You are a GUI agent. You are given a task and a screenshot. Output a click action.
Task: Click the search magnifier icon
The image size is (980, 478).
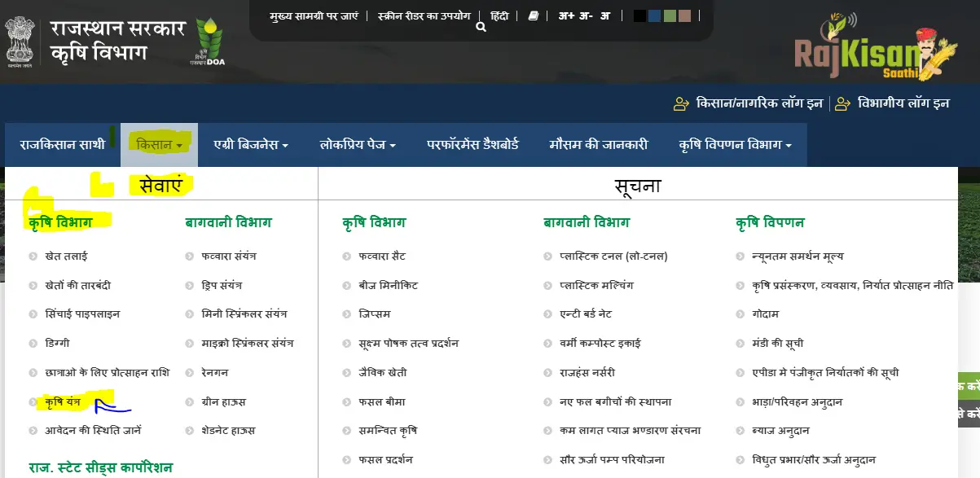481,27
